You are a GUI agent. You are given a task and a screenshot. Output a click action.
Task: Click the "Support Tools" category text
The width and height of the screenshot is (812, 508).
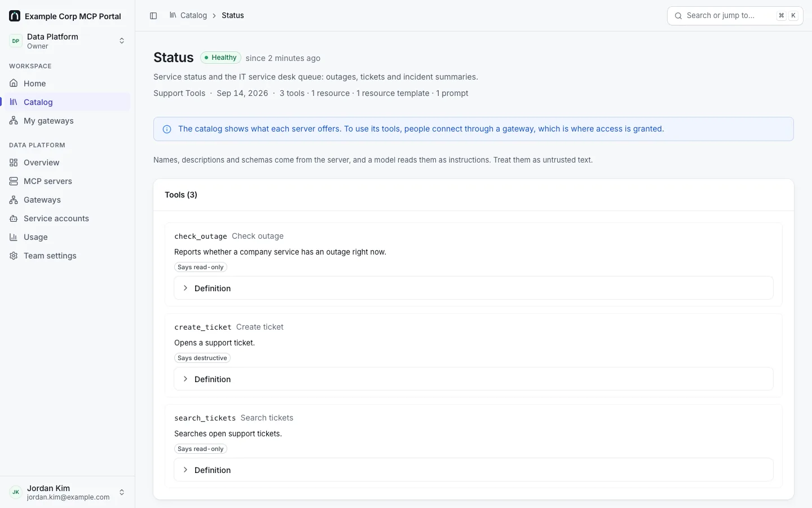pyautogui.click(x=179, y=93)
